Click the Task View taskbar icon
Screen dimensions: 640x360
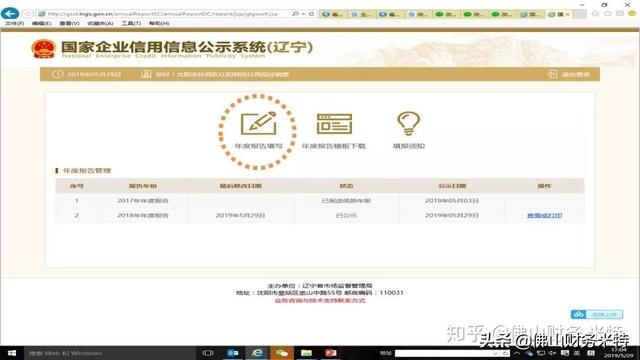click(x=208, y=353)
